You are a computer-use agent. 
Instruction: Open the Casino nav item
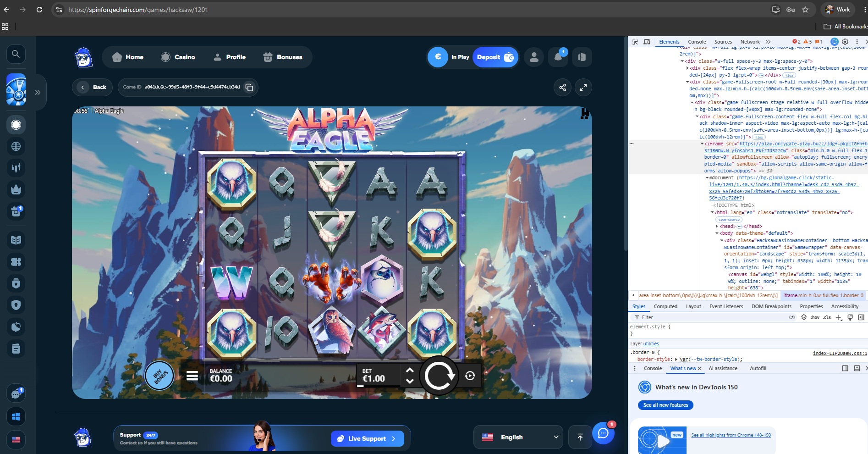[178, 57]
